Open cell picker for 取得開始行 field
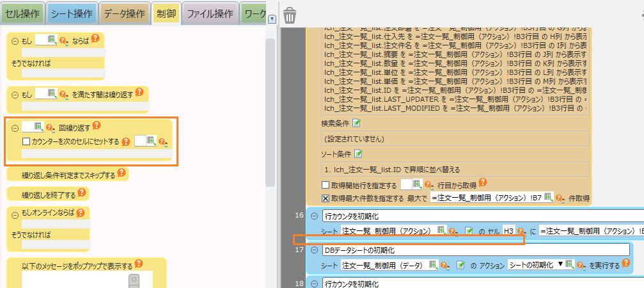644x288 pixels. click(417, 184)
